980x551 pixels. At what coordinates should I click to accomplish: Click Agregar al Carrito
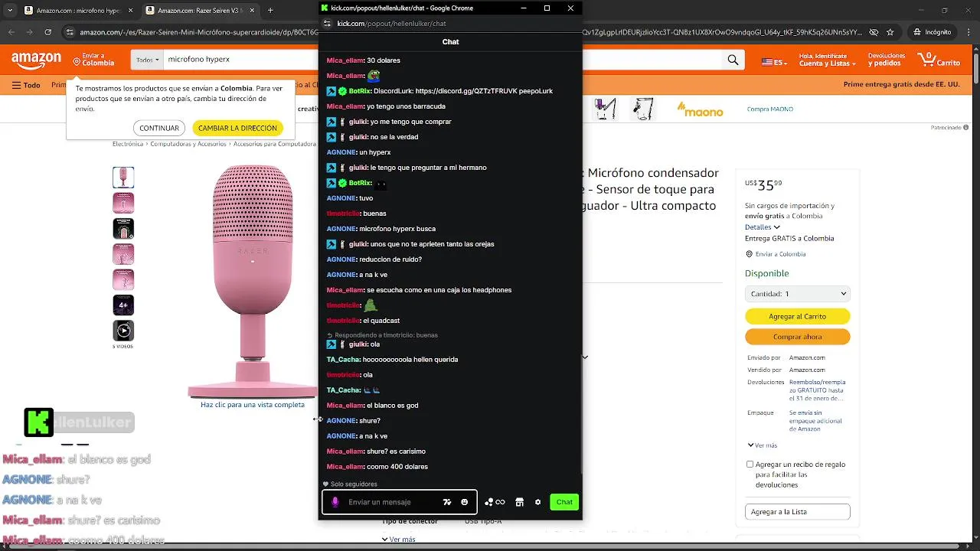click(x=797, y=316)
